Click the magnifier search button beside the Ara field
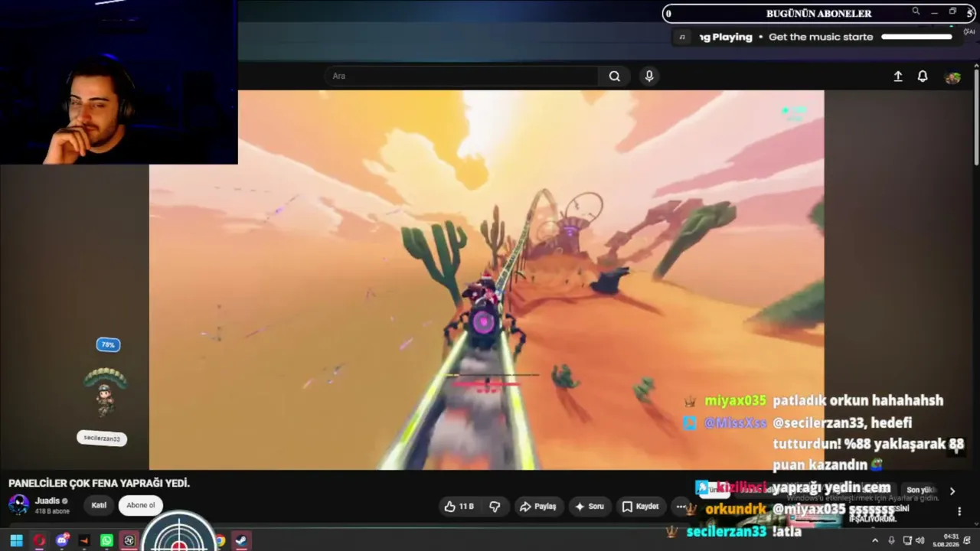This screenshot has width=980, height=551. (x=614, y=76)
